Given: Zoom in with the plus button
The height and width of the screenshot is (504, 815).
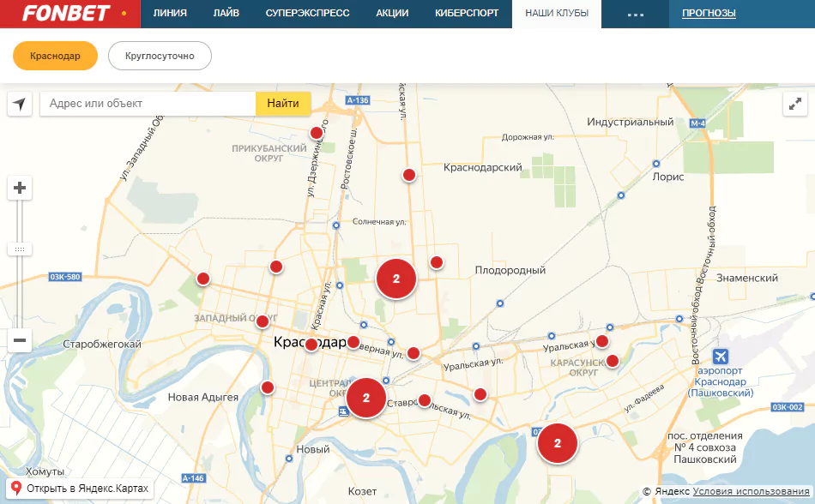Looking at the screenshot, I should (x=20, y=188).
